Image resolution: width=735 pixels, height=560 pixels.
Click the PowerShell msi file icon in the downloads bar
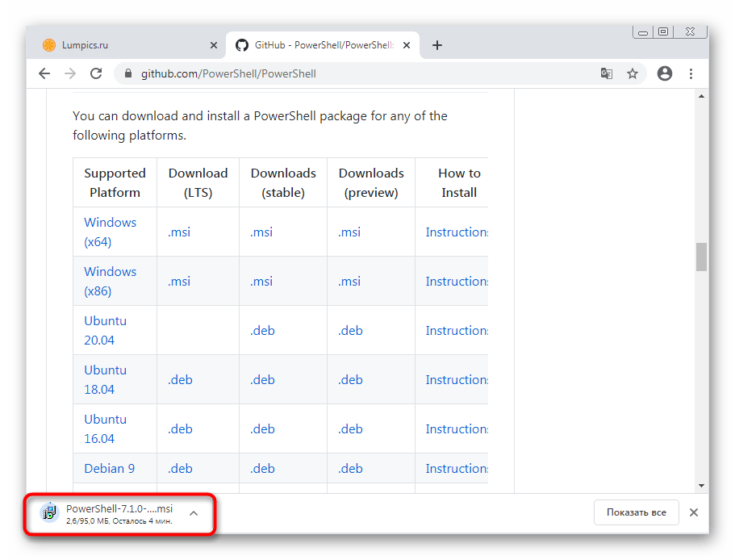50,512
